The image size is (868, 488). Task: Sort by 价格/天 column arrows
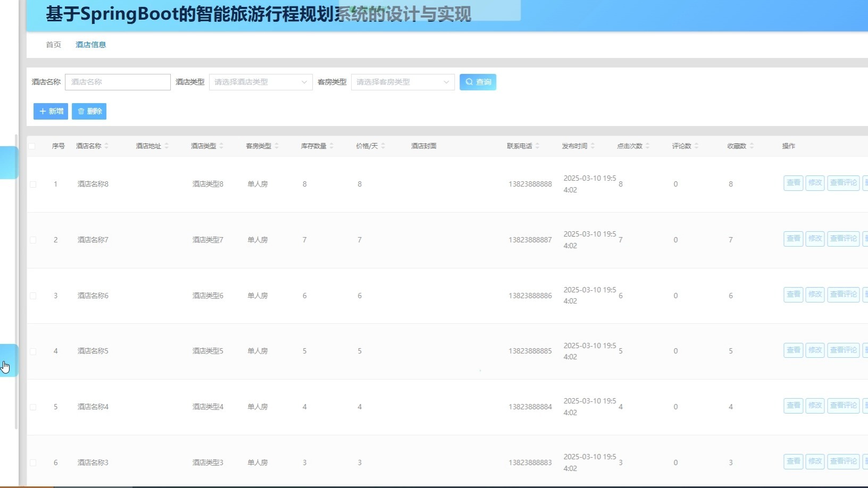[383, 146]
